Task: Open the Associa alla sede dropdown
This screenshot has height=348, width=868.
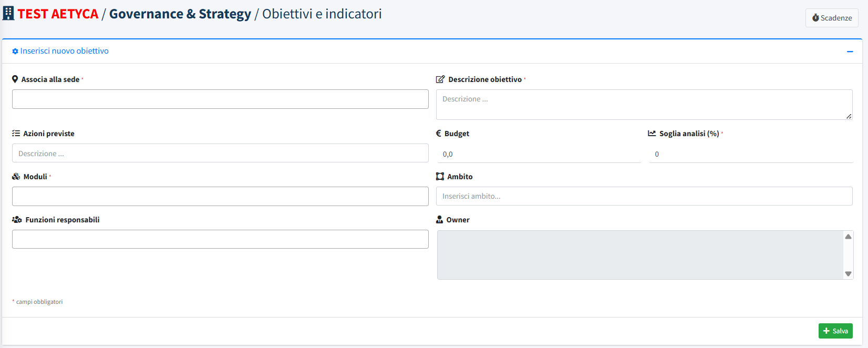Action: 220,99
